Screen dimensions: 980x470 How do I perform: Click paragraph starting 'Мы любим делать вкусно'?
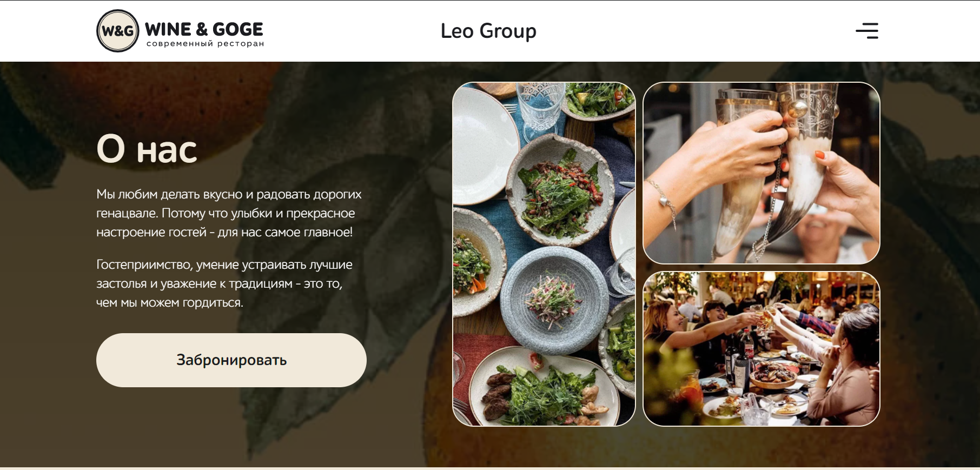pos(229,213)
